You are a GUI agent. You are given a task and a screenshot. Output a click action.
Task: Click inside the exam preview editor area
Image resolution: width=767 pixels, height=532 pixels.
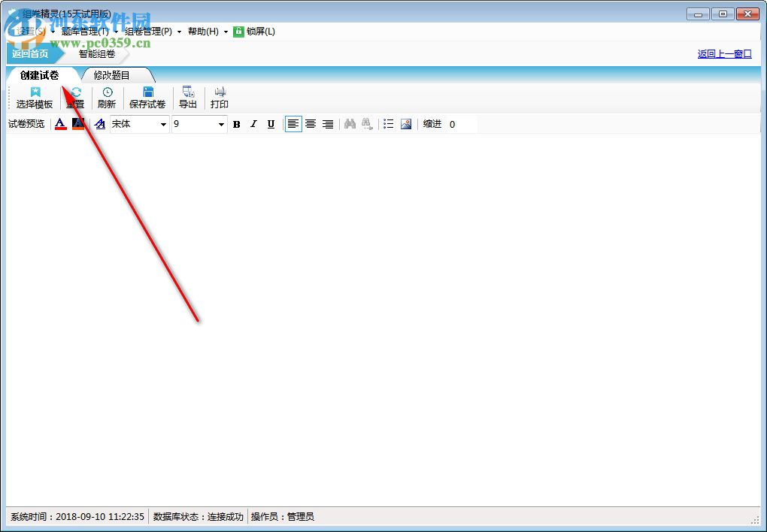383,320
